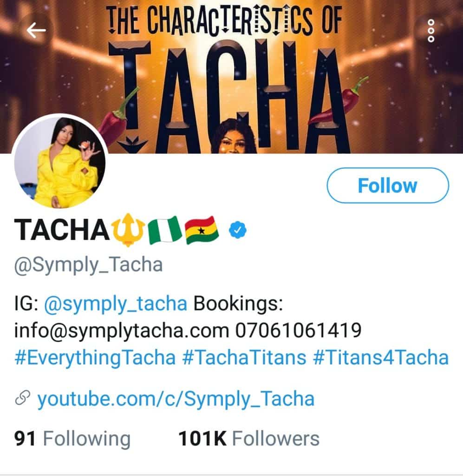The image size is (463, 476).
Task: Click the Nigerian flag emoji
Action: [x=164, y=230]
